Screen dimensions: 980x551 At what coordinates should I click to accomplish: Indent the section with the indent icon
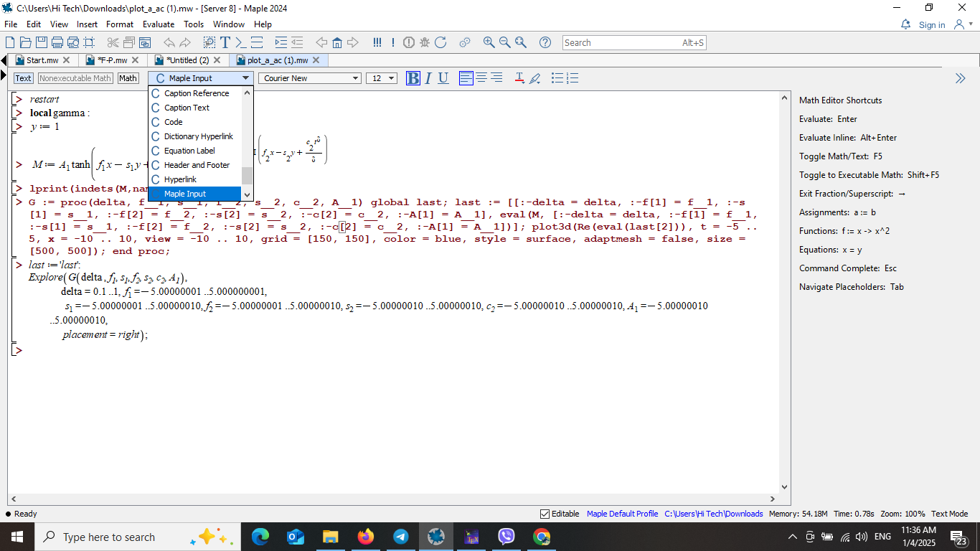(x=281, y=42)
